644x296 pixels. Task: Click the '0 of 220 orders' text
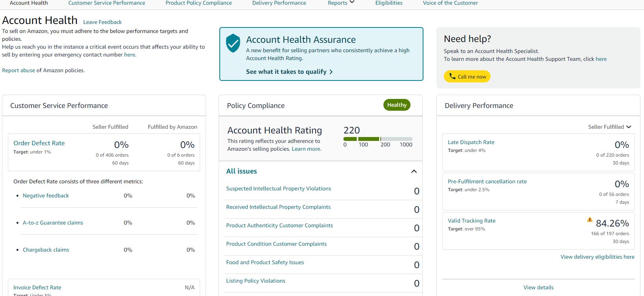tap(613, 155)
